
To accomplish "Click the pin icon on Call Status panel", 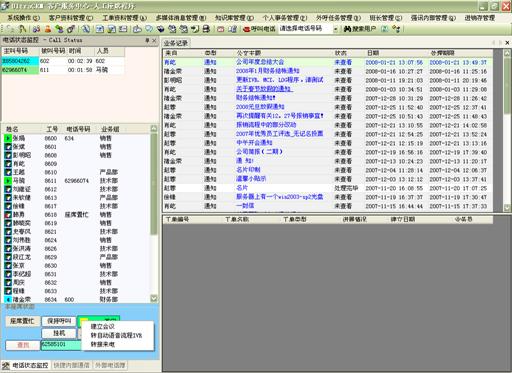I will tap(147, 40).
